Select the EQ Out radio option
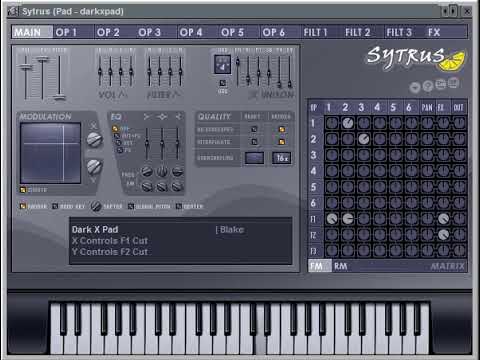 [119, 143]
